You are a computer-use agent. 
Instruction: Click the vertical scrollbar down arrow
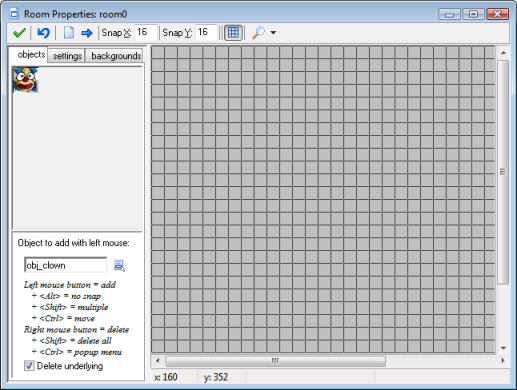click(x=503, y=348)
